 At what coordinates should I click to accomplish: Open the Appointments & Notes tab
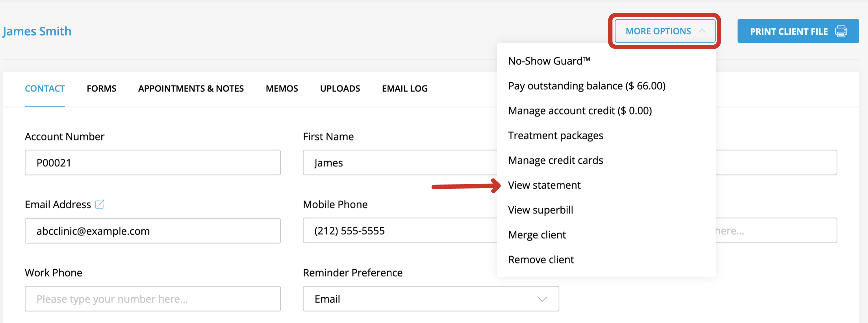click(191, 88)
